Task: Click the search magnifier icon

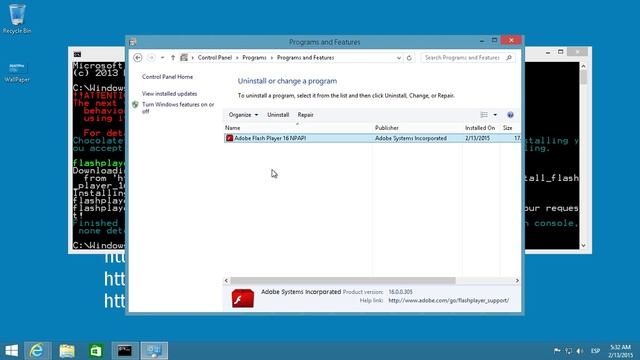Action: tap(509, 58)
